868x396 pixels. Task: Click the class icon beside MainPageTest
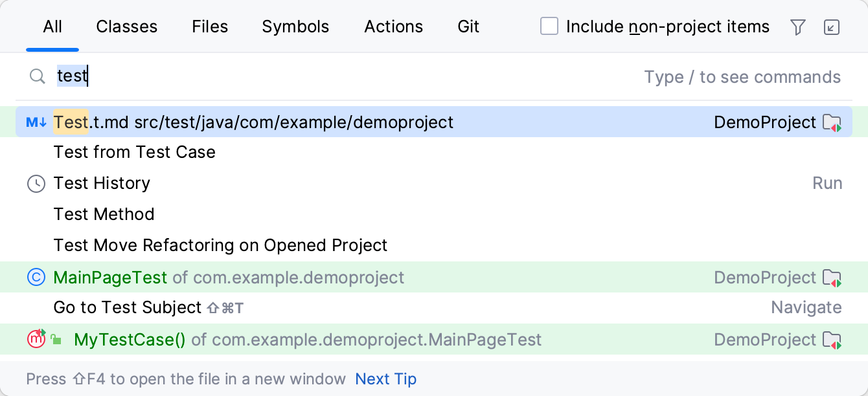click(x=36, y=278)
